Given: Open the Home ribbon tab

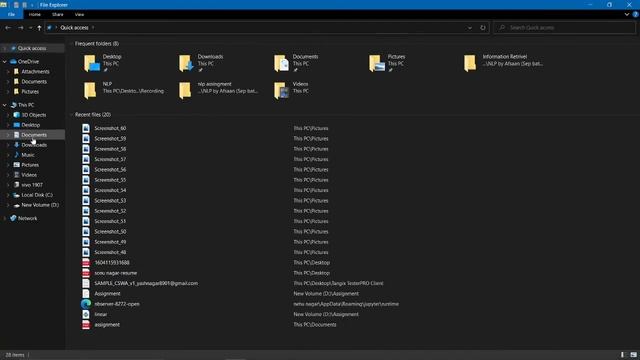Looking at the screenshot, I should point(35,14).
